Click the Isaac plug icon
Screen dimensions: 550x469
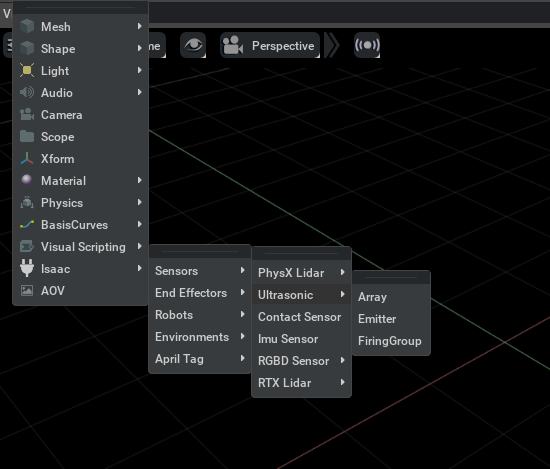[x=27, y=268]
